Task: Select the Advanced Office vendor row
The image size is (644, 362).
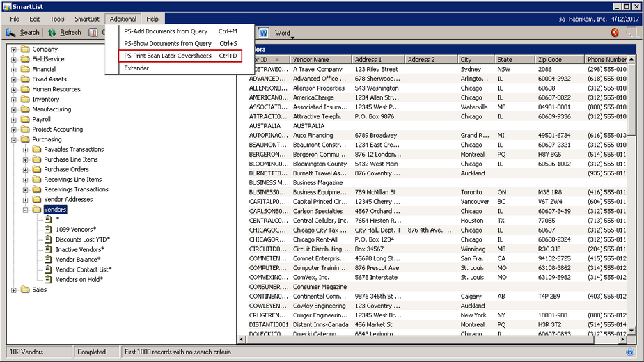Action: [x=437, y=79]
